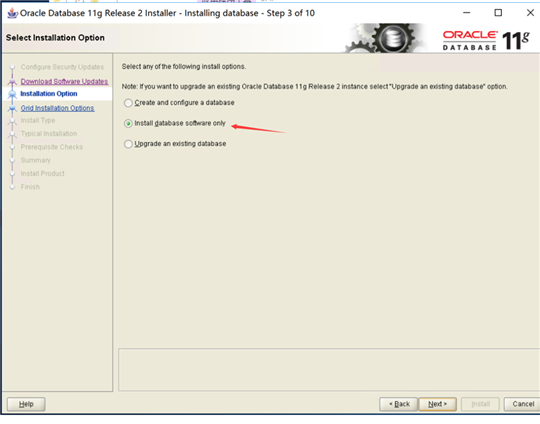Viewport: 540px width, 424px height.
Task: Cancel the Oracle installation
Action: (522, 404)
